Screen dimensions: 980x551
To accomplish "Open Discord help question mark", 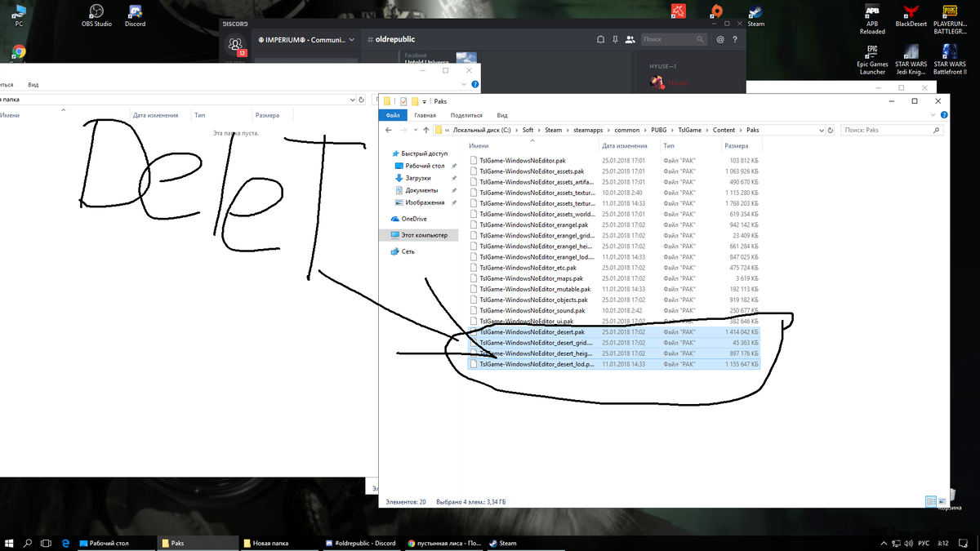I will [x=734, y=39].
